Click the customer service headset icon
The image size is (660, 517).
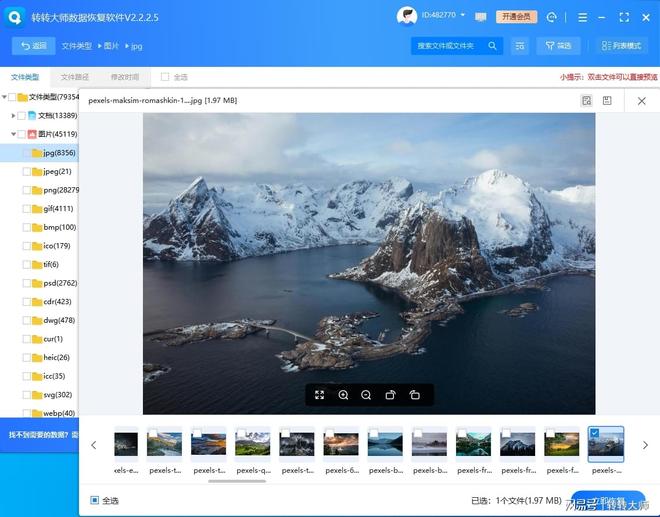click(x=551, y=17)
